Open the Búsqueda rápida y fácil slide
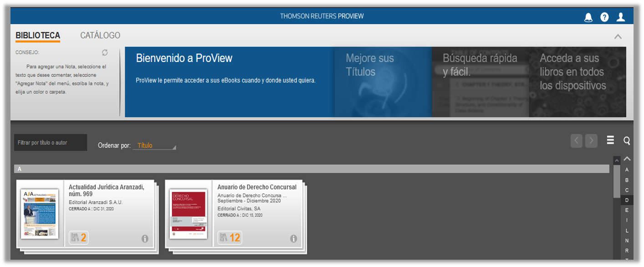The width and height of the screenshot is (644, 267). click(x=480, y=82)
